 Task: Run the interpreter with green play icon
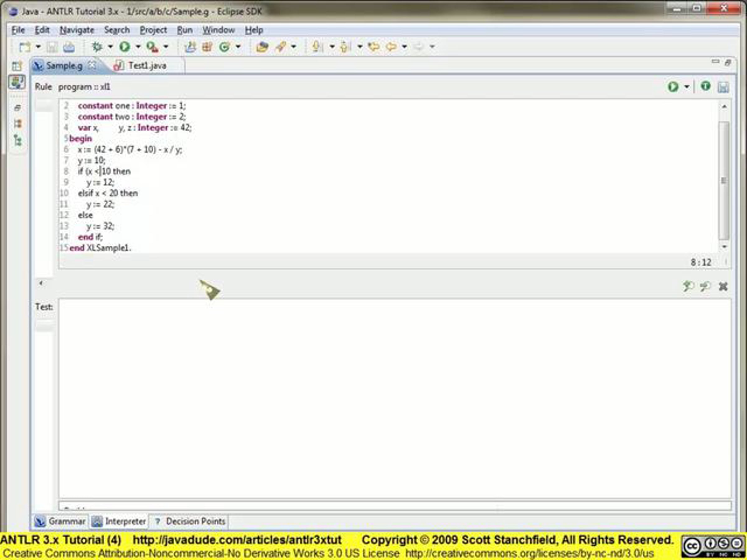pos(673,87)
